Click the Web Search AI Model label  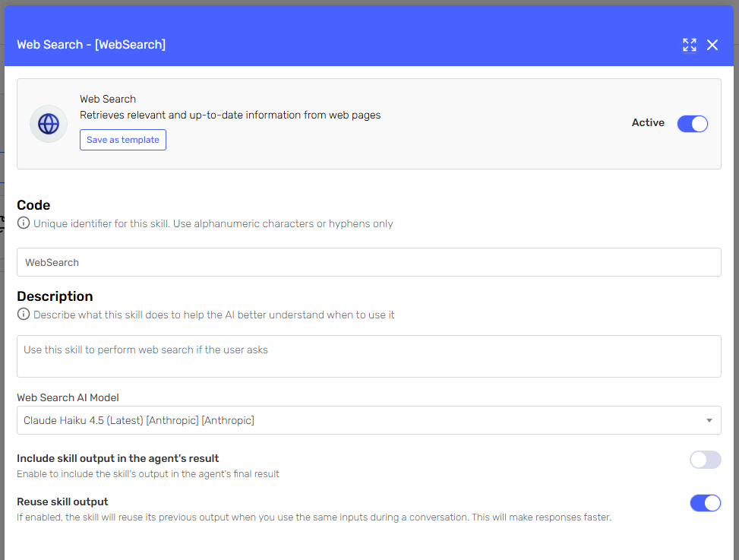coord(68,397)
